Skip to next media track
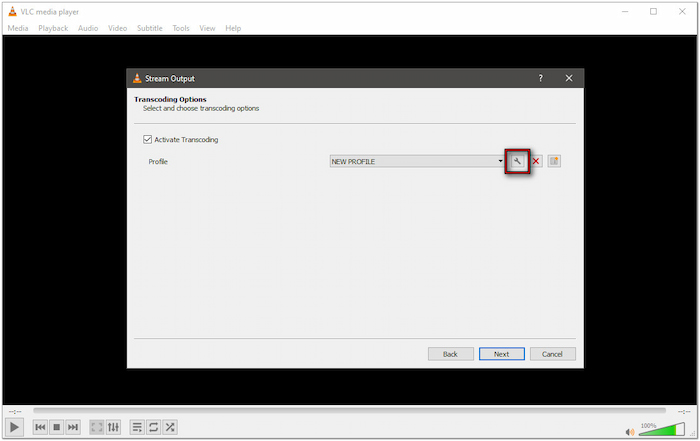Image resolution: width=700 pixels, height=441 pixels. [73, 427]
